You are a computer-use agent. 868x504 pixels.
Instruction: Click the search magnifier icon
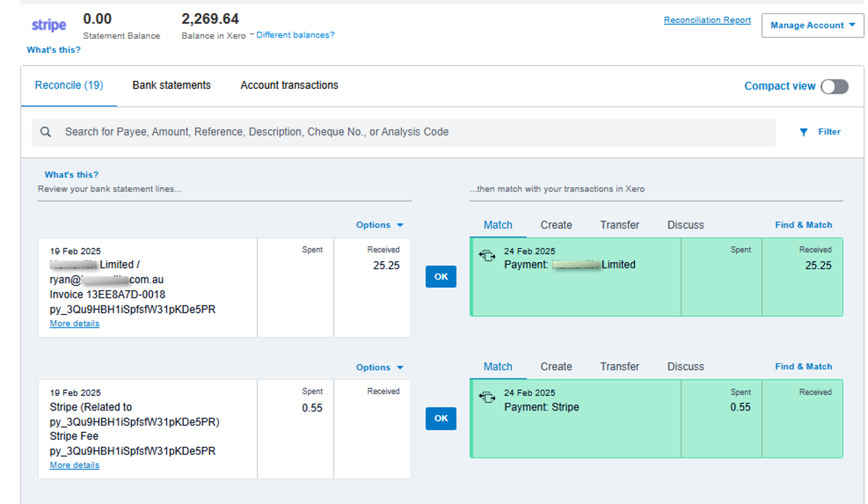(46, 132)
